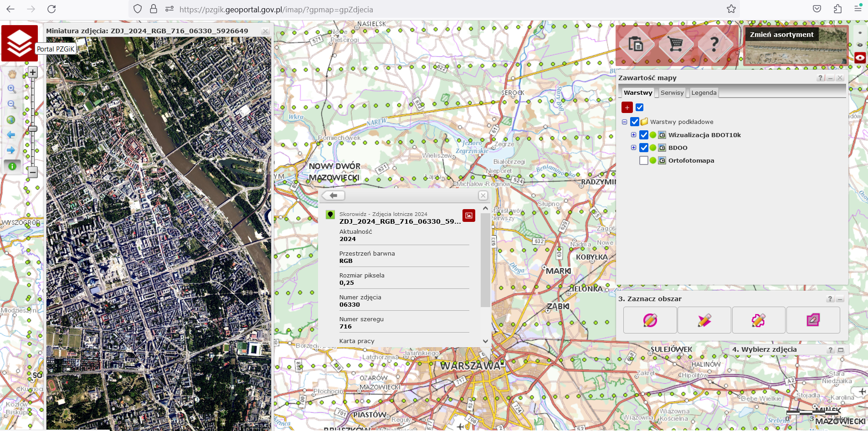Screen dimensions: 868x431
Task: Click the zoom slider handle
Action: 33,129
